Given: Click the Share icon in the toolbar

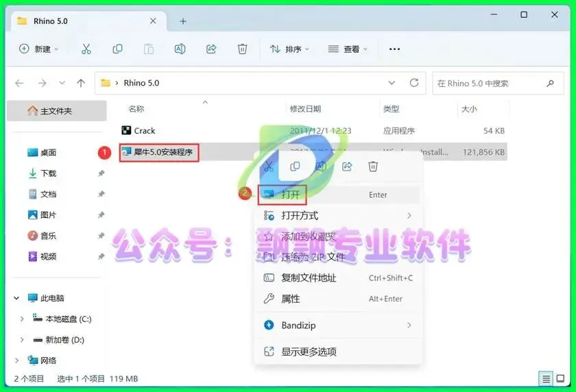Looking at the screenshot, I should pos(211,49).
